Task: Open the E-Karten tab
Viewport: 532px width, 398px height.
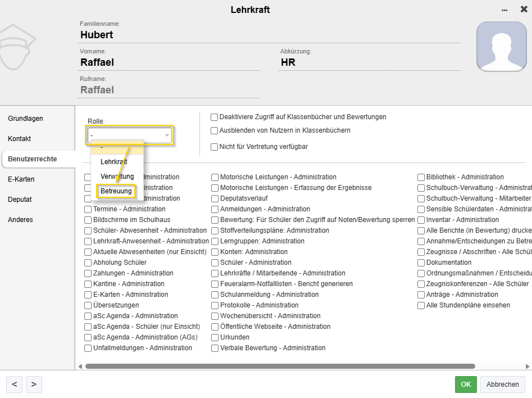Action: (x=21, y=179)
